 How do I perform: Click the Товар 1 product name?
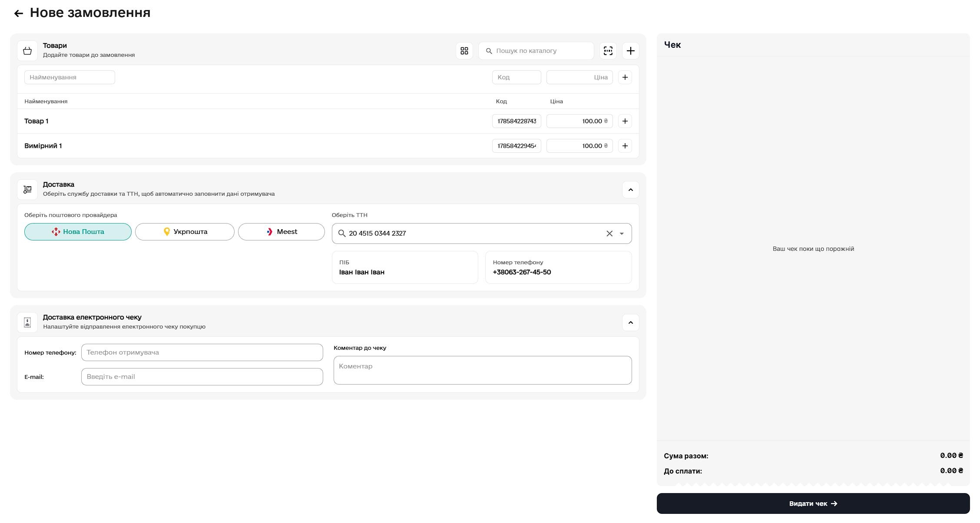point(36,121)
